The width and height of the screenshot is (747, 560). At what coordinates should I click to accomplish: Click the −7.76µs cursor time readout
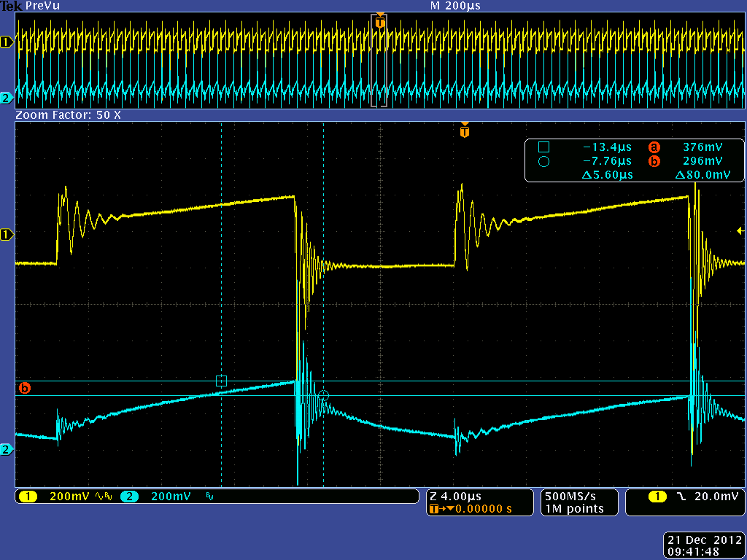[x=606, y=161]
